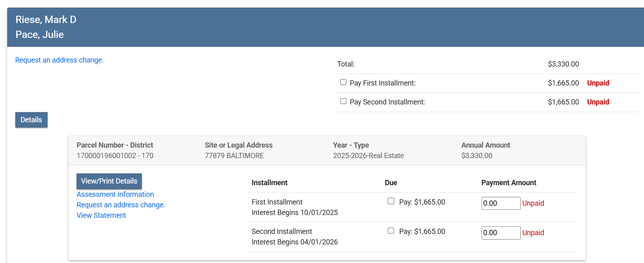The image size is (644, 263).
Task: Click the parcel number 170000196001002 - 170
Action: pos(115,156)
